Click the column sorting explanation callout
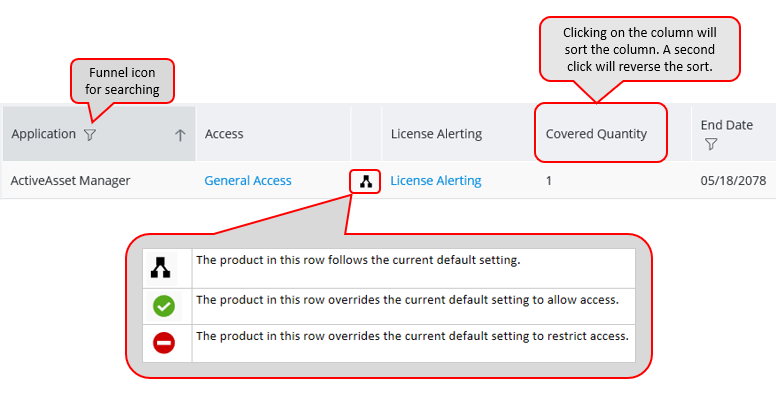 click(x=639, y=50)
